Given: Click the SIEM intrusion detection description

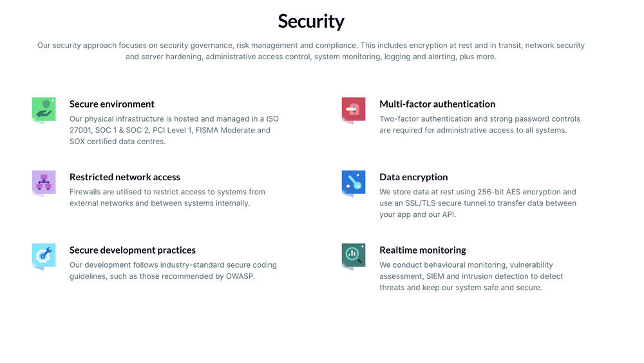Looking at the screenshot, I should (x=471, y=276).
